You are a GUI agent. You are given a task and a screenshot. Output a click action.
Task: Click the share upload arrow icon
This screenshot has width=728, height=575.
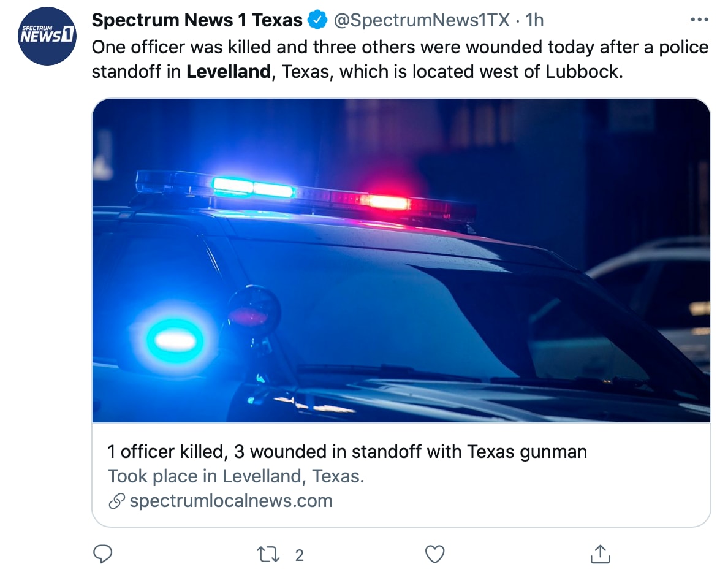(599, 555)
